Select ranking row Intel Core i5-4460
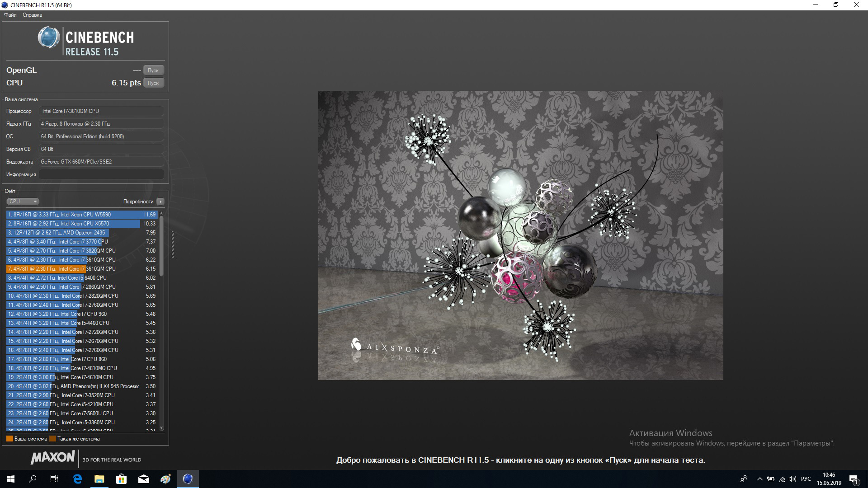 click(x=82, y=323)
